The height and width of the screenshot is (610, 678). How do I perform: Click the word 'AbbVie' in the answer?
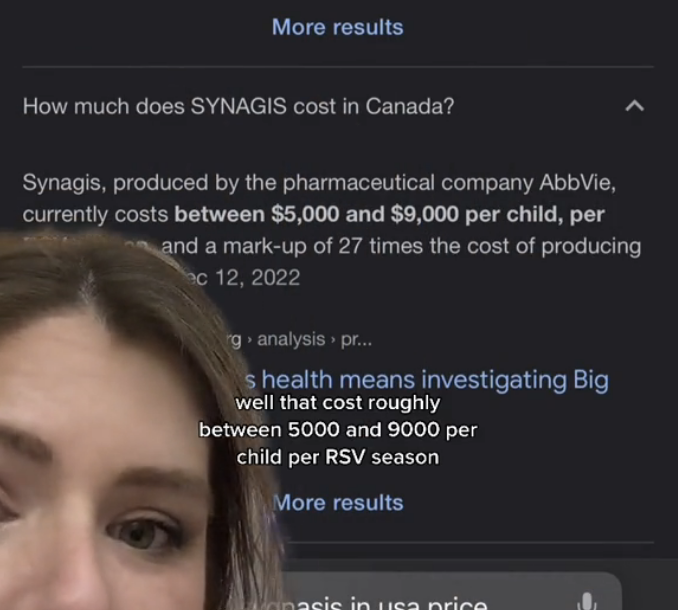(x=577, y=182)
